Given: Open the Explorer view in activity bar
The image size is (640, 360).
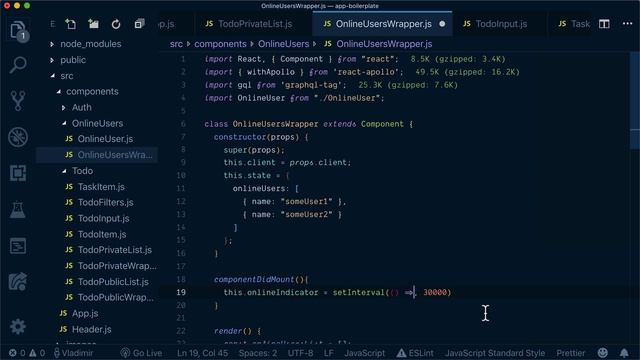Looking at the screenshot, I should coord(18,30).
